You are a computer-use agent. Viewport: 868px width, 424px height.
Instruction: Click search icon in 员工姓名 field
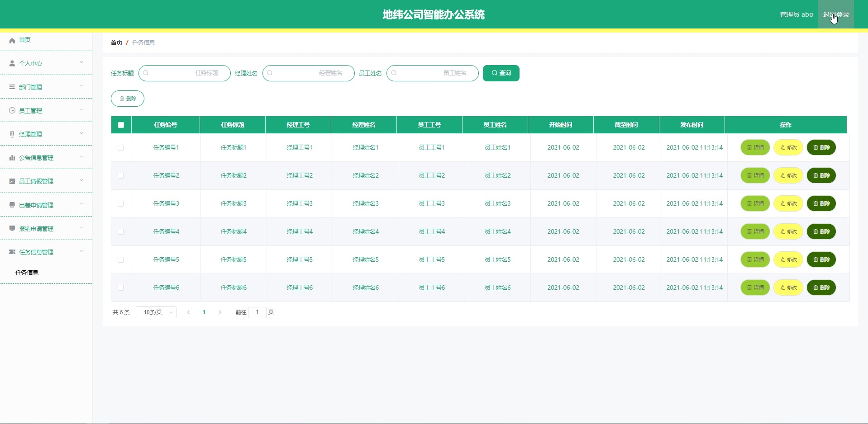394,73
